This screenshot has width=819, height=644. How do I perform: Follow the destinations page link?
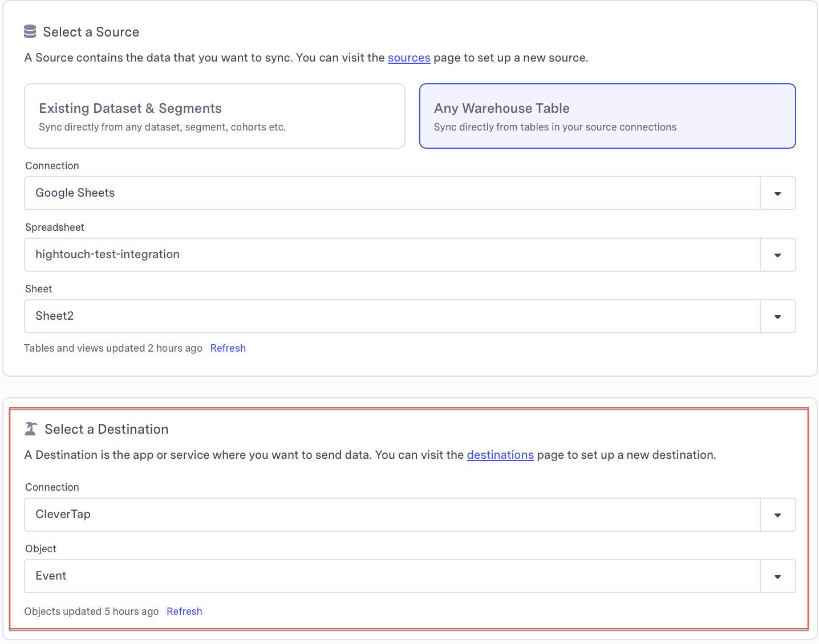coord(500,455)
